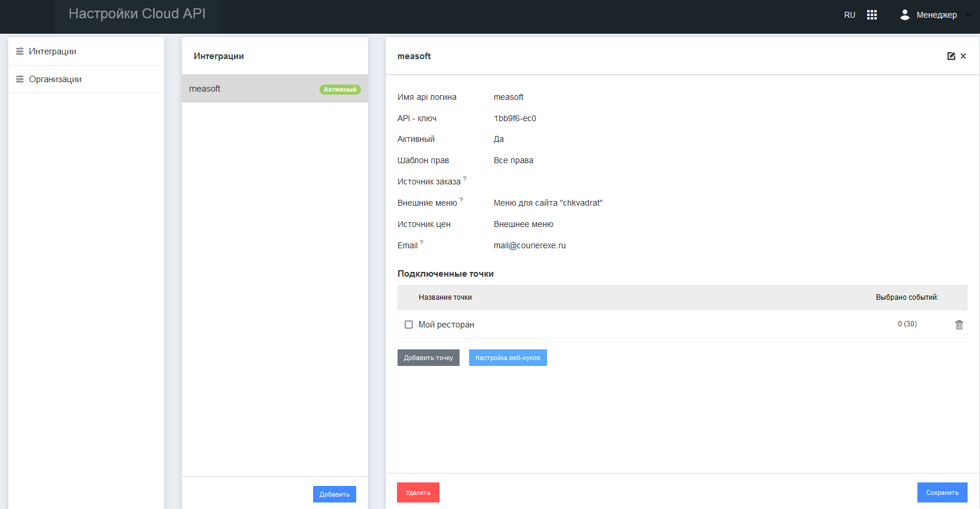980x509 pixels.
Task: Switch language via RU selector
Action: 849,15
